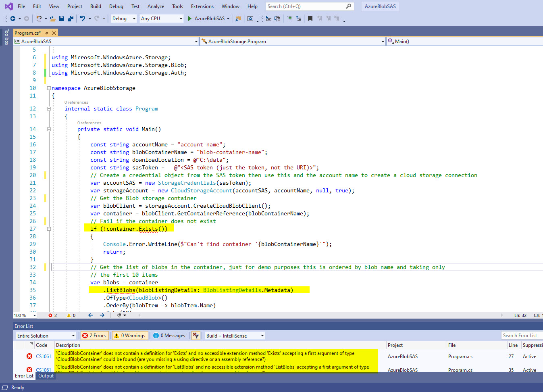Sort errors by the Code column header
The height and width of the screenshot is (392, 543).
pos(42,345)
